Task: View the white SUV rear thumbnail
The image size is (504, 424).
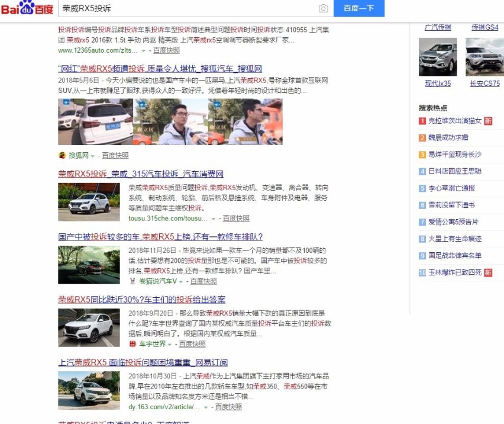Action: pos(95,121)
